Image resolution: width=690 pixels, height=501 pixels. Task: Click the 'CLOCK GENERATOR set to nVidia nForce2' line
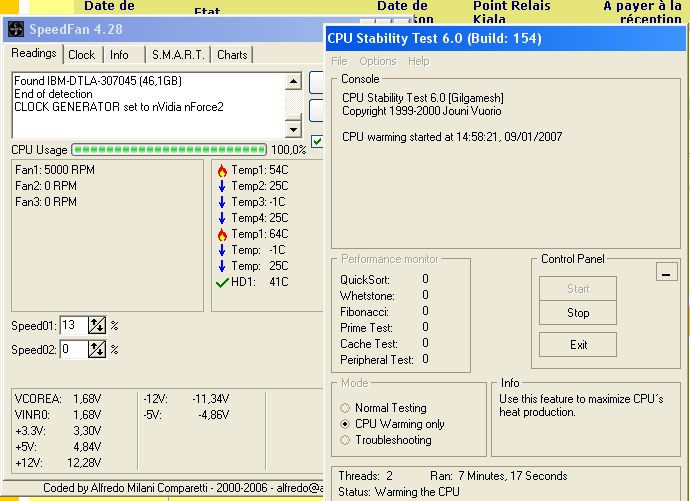pyautogui.click(x=119, y=107)
